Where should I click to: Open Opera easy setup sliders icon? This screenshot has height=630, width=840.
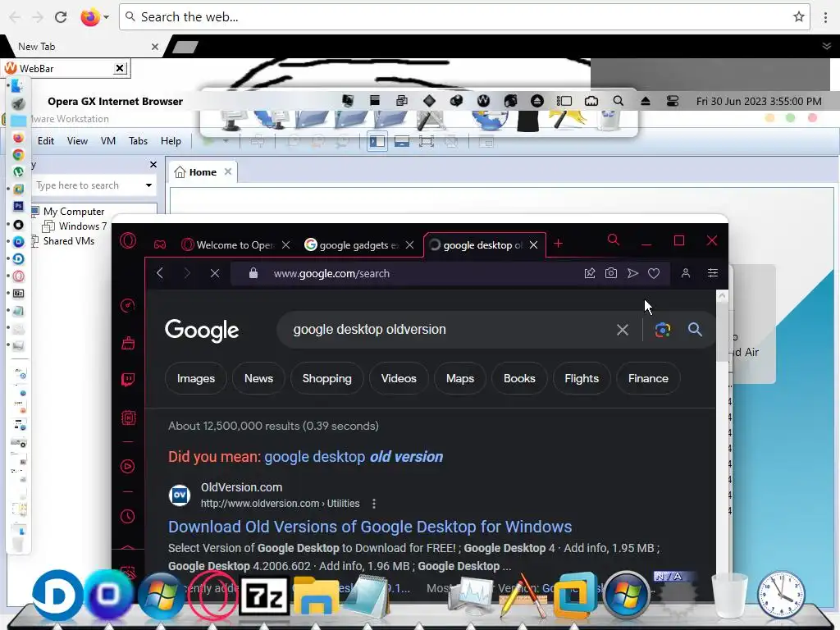[x=713, y=273]
